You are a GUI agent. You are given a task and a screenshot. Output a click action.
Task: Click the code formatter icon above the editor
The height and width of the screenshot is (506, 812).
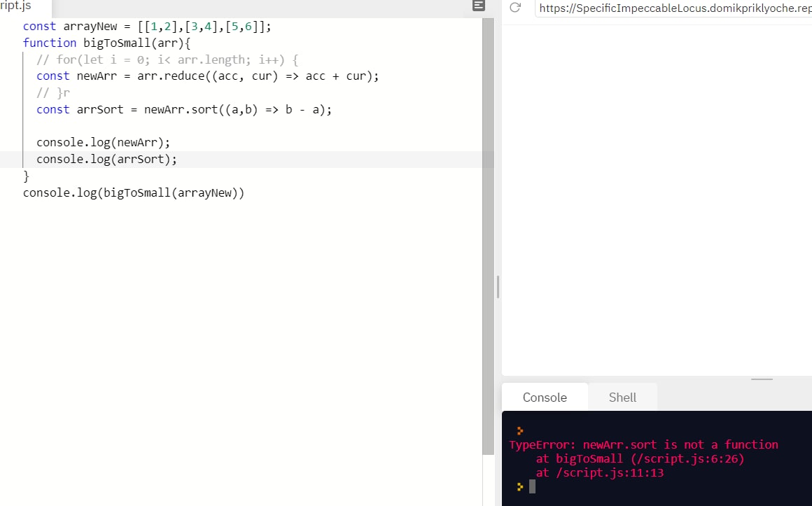[x=479, y=6]
